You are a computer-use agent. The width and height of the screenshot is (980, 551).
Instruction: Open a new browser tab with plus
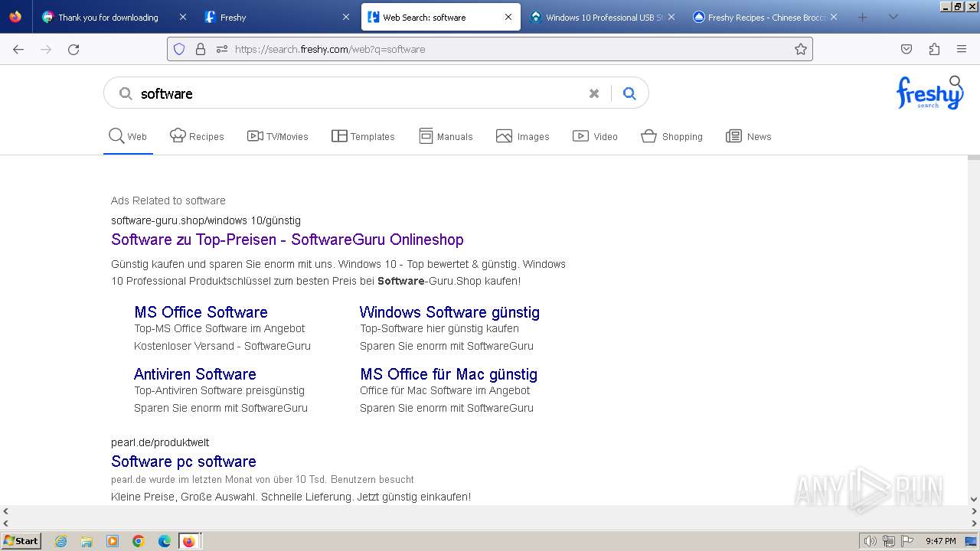[x=863, y=17]
